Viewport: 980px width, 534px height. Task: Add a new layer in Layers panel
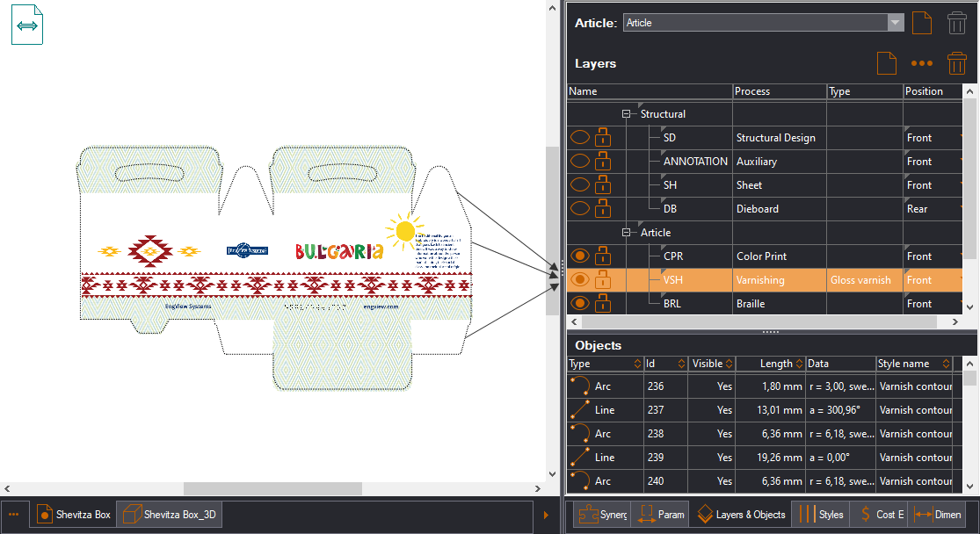tap(886, 63)
